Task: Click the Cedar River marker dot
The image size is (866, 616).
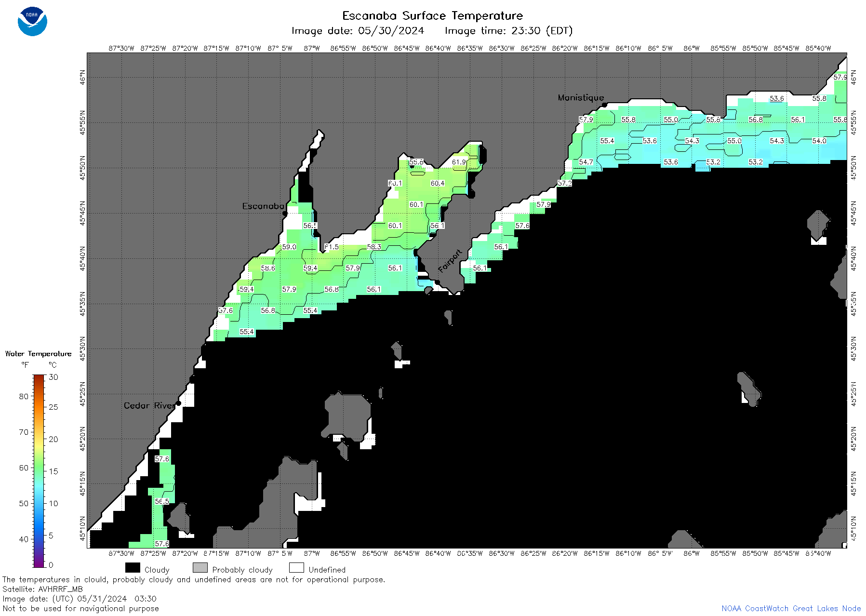Action: tap(178, 403)
